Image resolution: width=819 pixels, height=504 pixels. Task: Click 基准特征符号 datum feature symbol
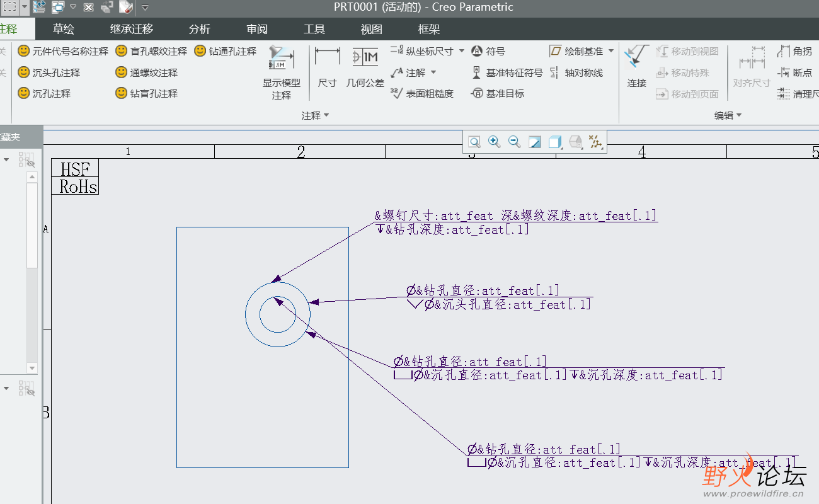507,72
